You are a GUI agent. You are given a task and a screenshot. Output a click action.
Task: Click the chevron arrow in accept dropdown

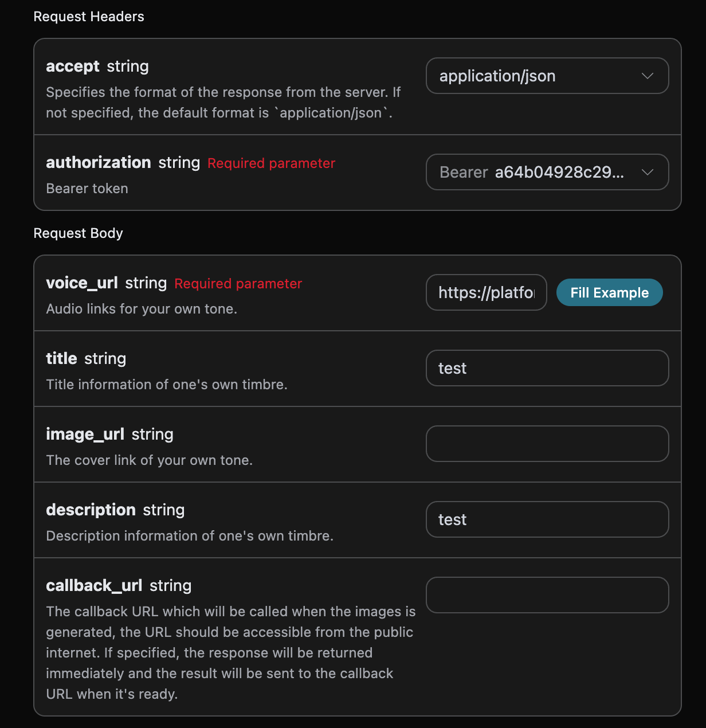tap(648, 76)
